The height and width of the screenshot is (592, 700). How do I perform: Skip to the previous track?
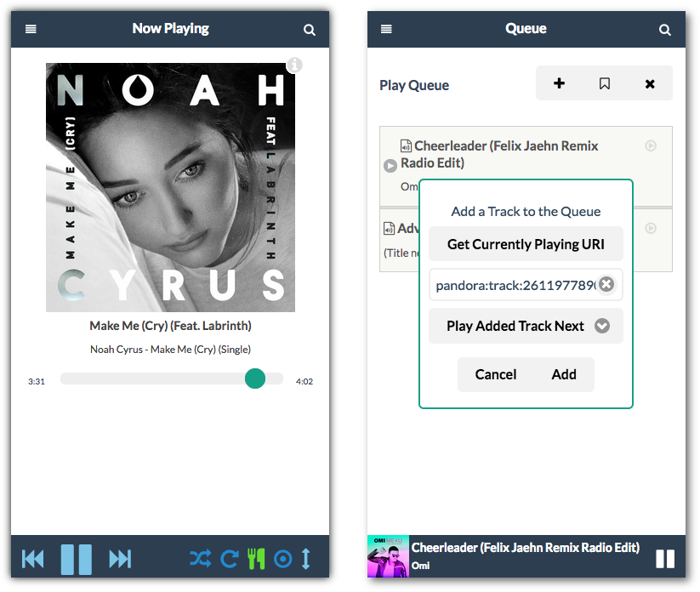tap(33, 559)
